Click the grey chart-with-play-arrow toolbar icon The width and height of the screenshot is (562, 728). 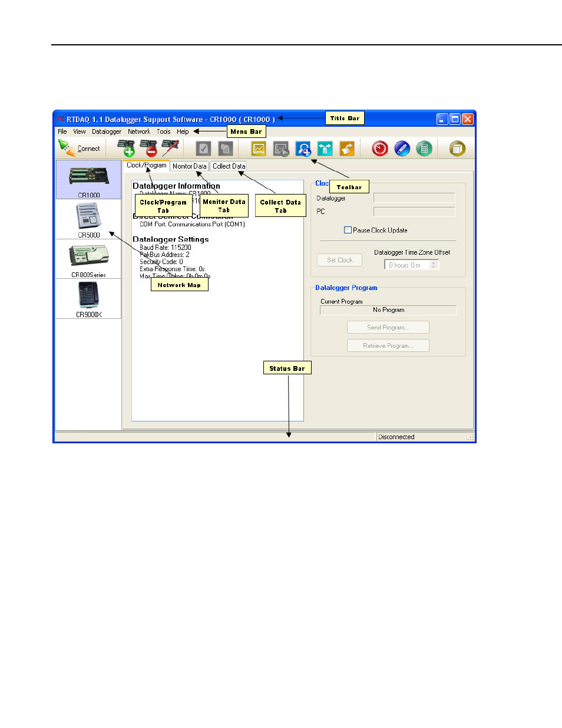[281, 149]
